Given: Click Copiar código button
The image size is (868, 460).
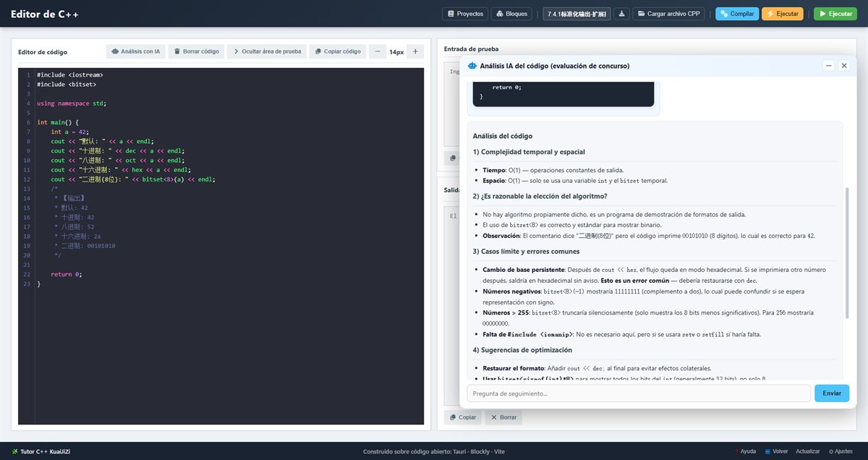Looking at the screenshot, I should (x=338, y=51).
